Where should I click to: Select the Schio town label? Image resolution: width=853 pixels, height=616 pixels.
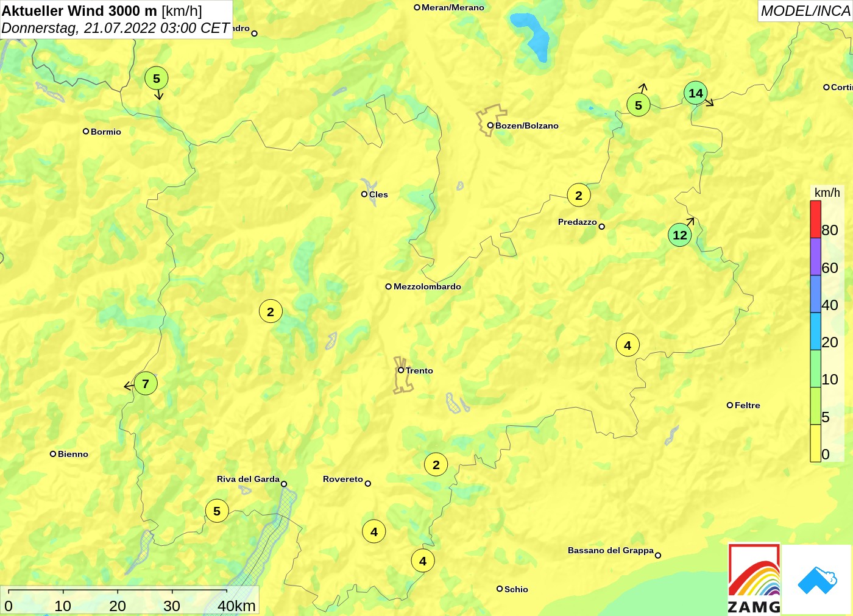click(516, 590)
